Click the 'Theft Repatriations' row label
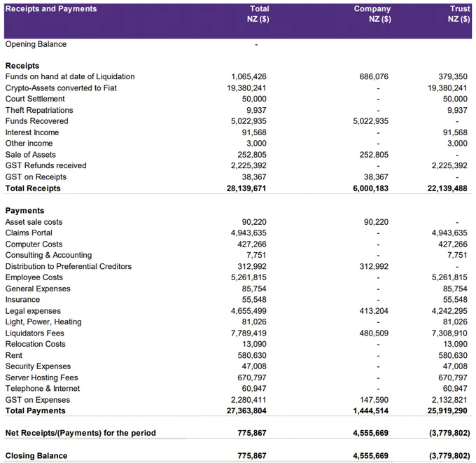476x463 pixels. point(39,110)
